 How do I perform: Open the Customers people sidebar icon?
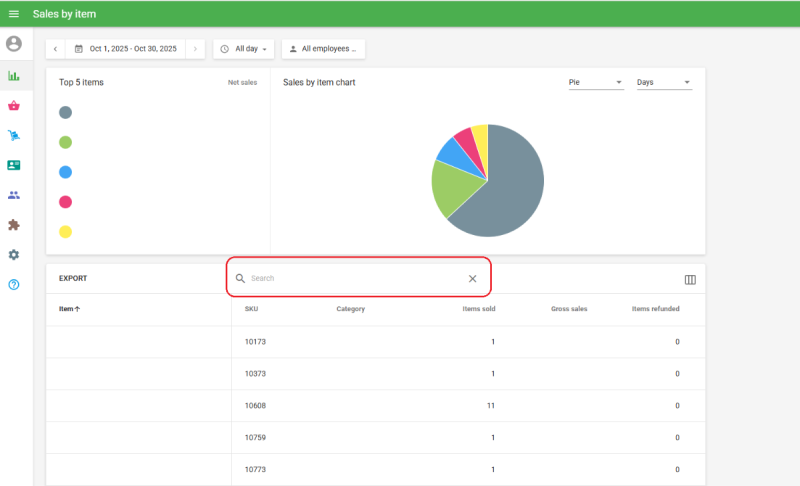pos(14,195)
